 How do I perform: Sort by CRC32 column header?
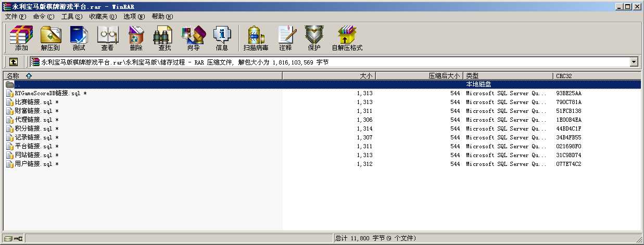pyautogui.click(x=597, y=75)
